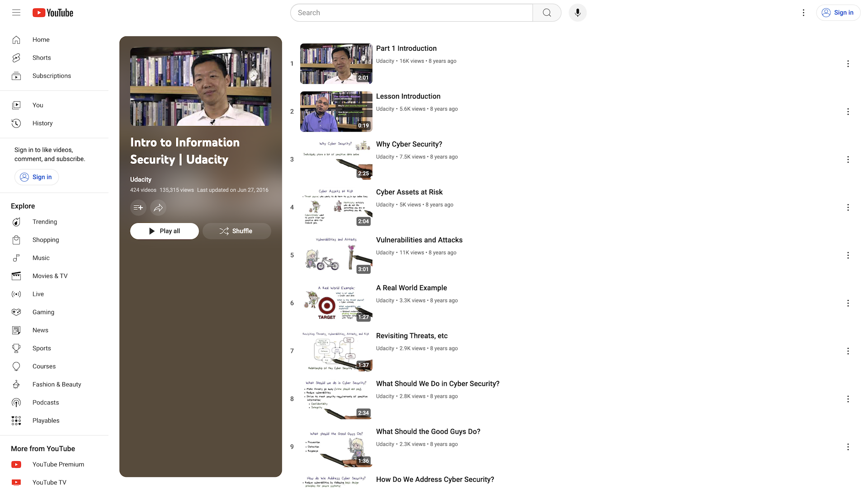This screenshot has height=488, width=868.
Task: Open Subscriptions in sidebar
Action: pos(54,76)
